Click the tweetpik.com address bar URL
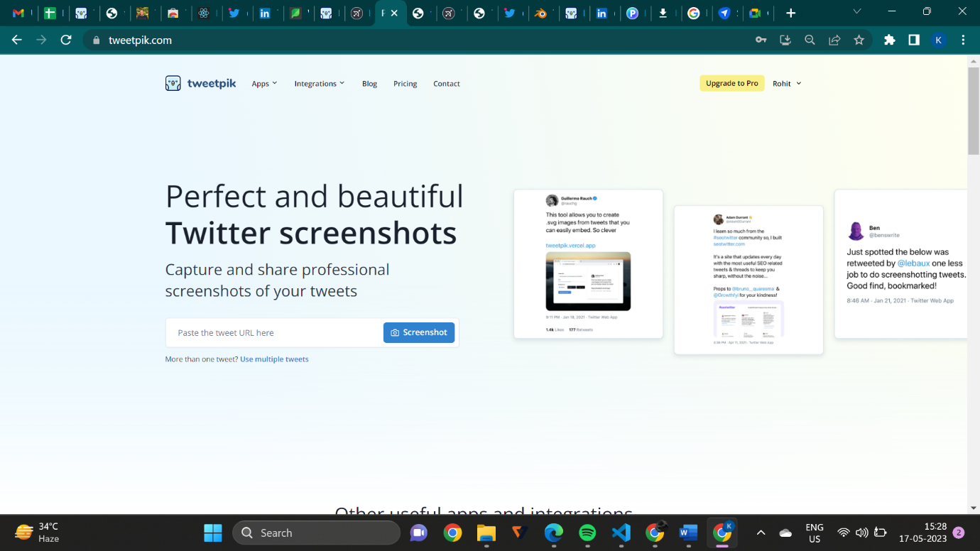Image resolution: width=980 pixels, height=551 pixels. (140, 40)
